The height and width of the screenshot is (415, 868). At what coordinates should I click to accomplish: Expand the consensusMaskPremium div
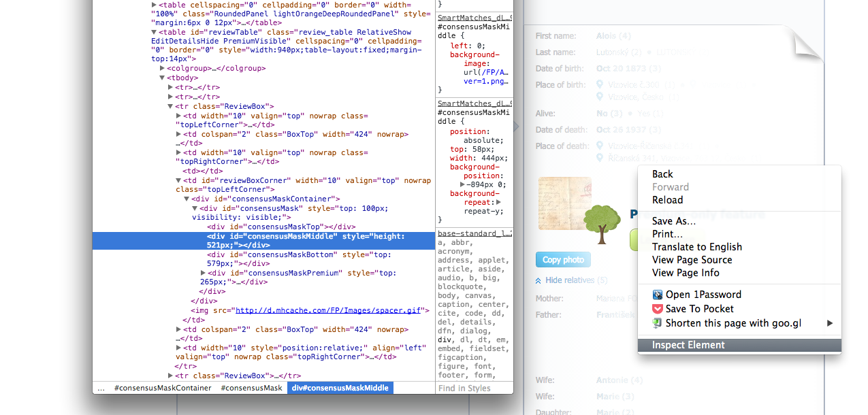click(203, 273)
